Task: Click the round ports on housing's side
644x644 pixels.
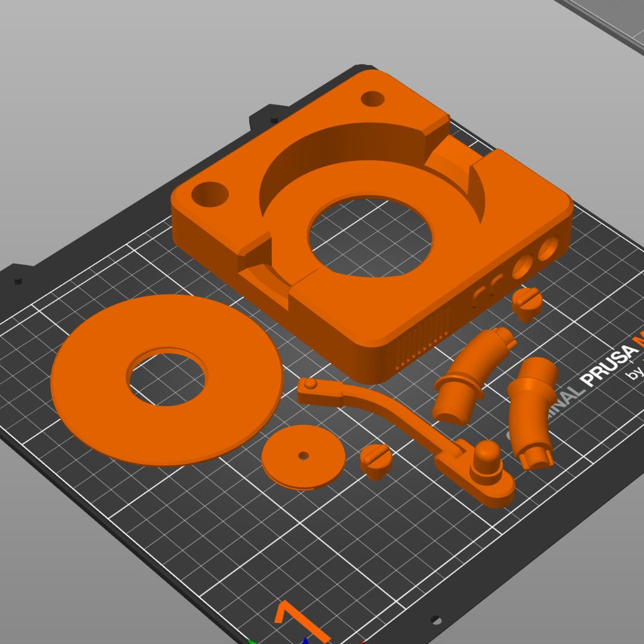Action: click(535, 259)
